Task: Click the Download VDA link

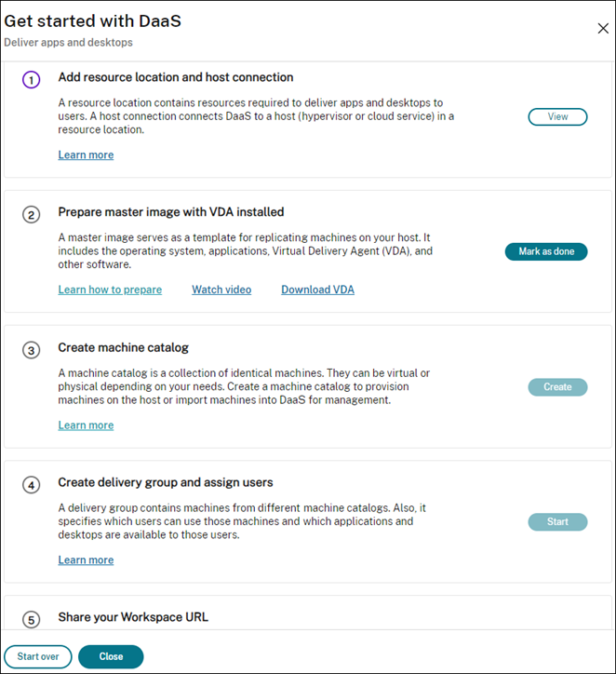Action: 317,290
